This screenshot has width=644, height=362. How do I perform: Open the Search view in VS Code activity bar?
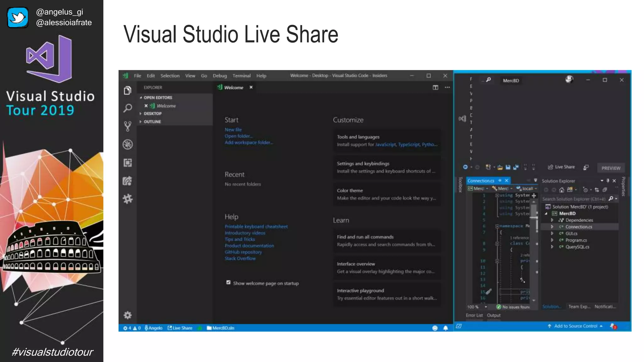point(127,108)
